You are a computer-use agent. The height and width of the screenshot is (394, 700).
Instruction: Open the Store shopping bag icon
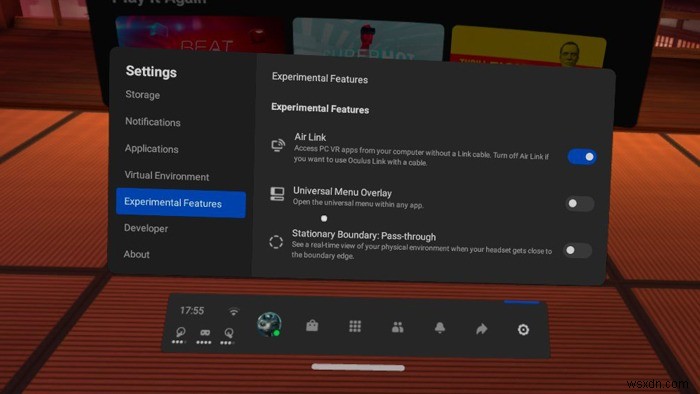point(312,326)
